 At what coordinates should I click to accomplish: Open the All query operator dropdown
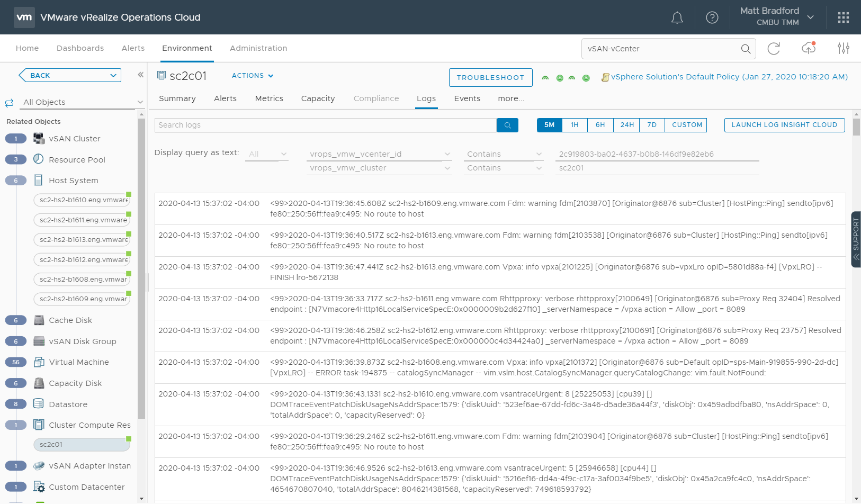point(267,154)
